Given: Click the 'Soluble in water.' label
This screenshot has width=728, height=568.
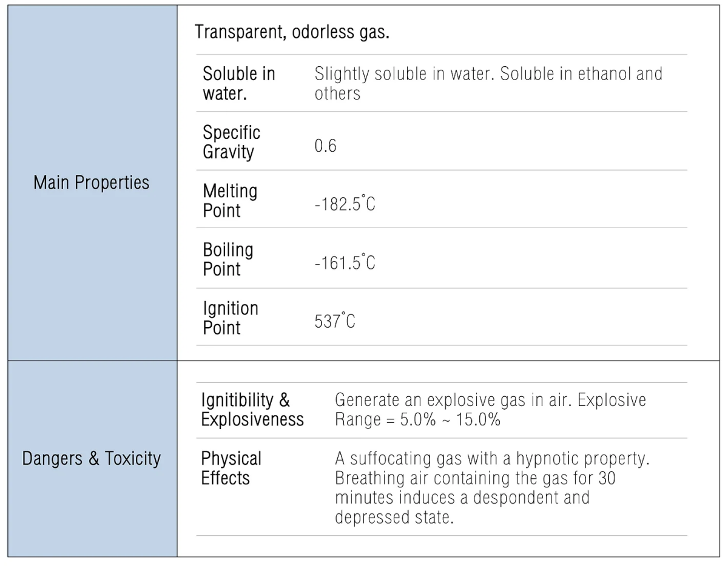Looking at the screenshot, I should pos(239,84).
